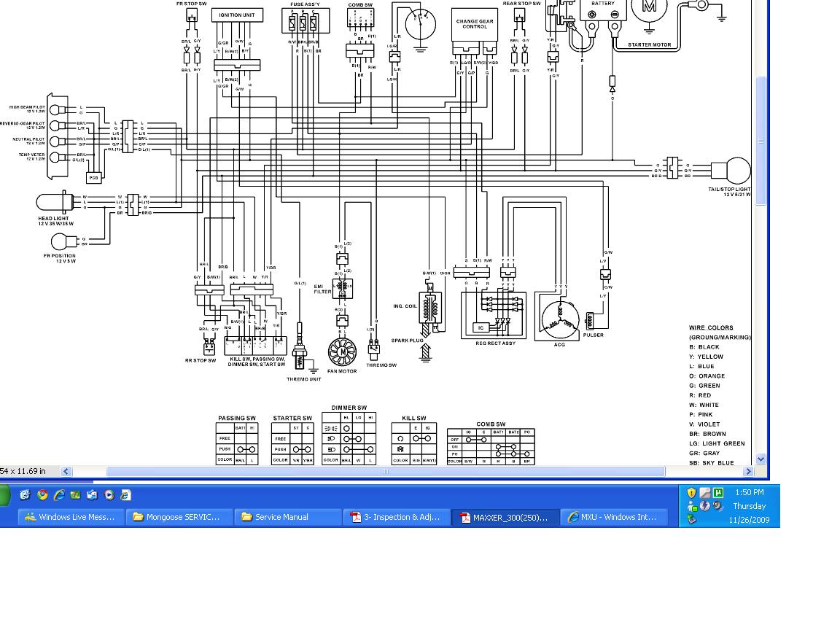Click the 'FAN MOTOR' label
This screenshot has width=840, height=630.
click(x=342, y=371)
